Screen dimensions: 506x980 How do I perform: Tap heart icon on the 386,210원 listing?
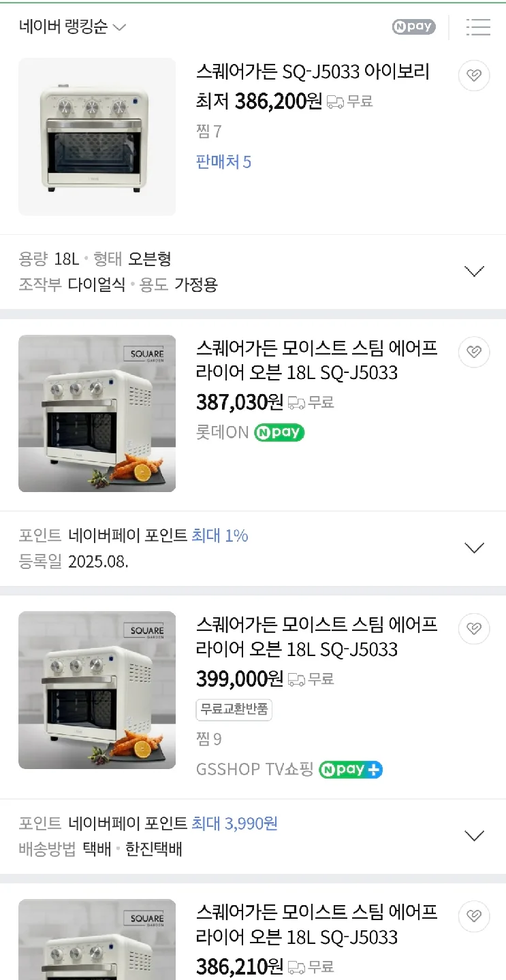pos(474,915)
